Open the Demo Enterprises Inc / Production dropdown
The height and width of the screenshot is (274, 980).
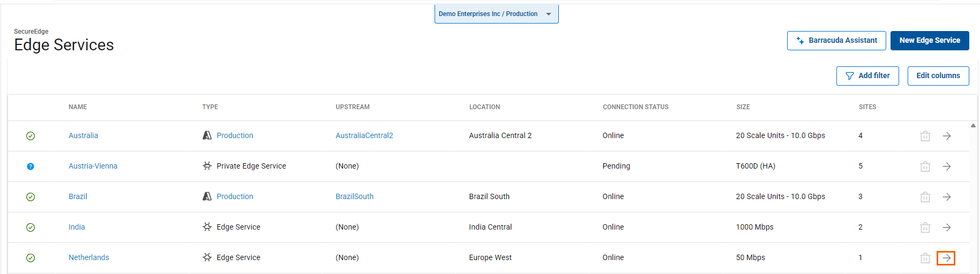click(x=496, y=14)
